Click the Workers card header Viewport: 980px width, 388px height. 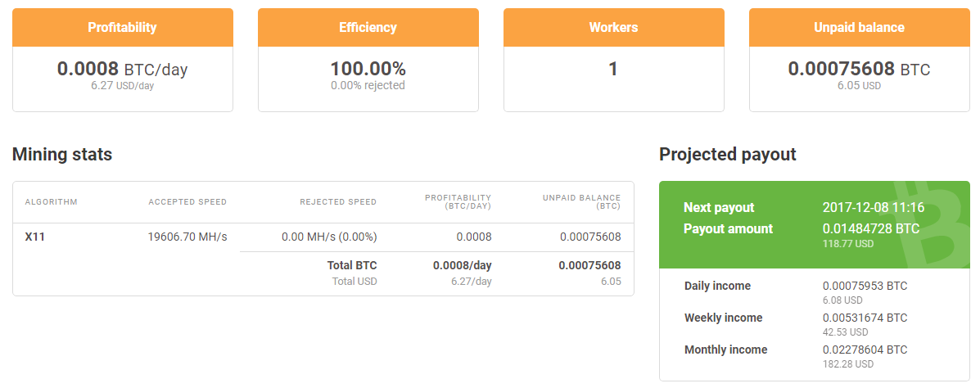pos(614,28)
